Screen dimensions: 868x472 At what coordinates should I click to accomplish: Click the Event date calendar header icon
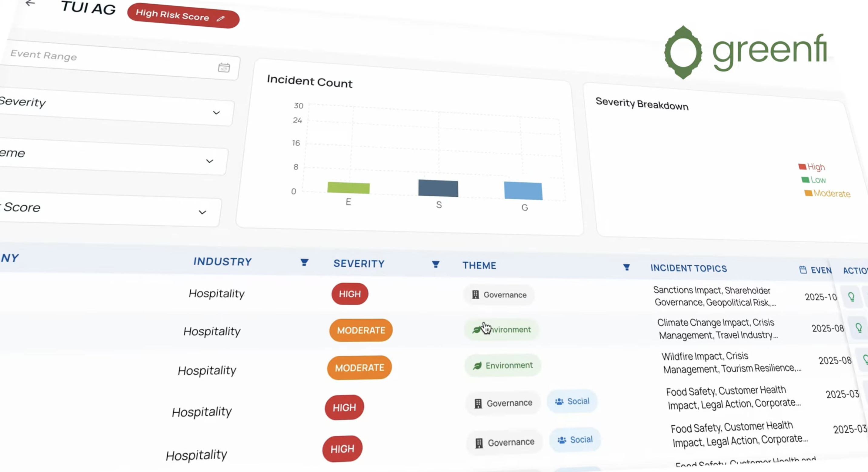point(803,270)
